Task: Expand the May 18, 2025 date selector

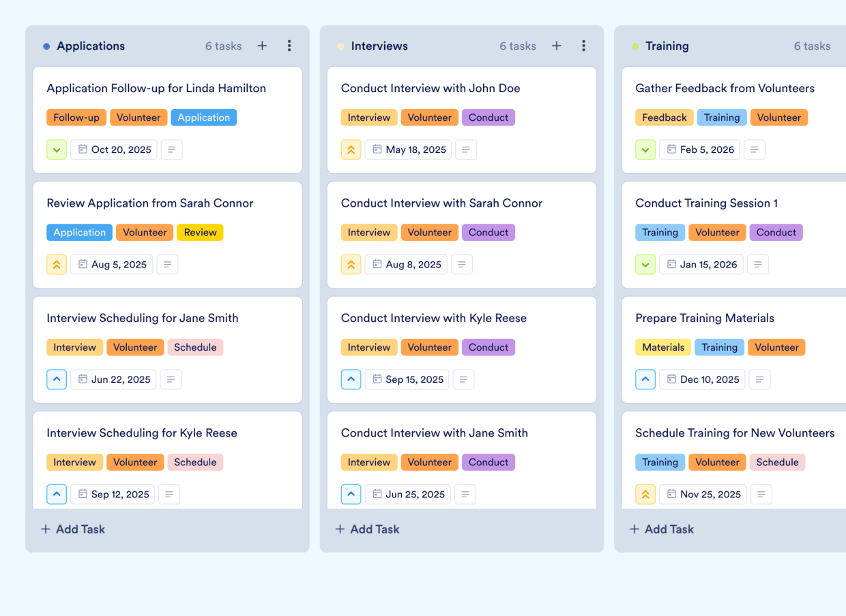Action: tap(408, 149)
